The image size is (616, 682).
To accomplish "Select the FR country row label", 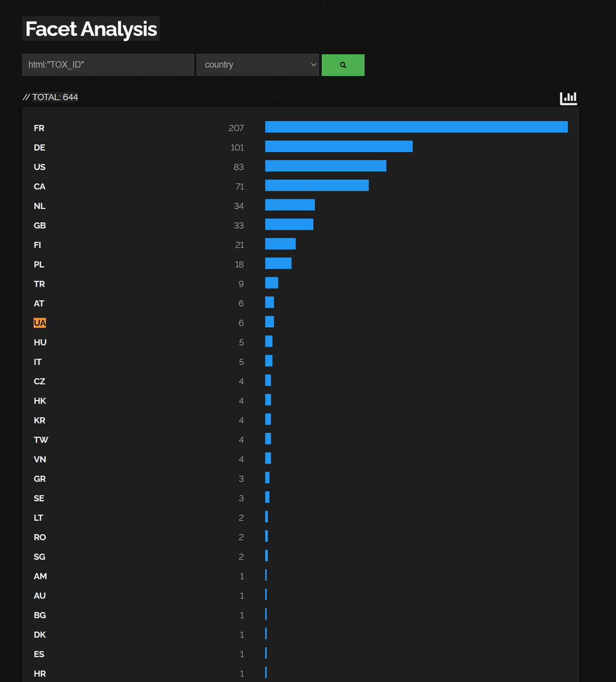I will click(39, 128).
